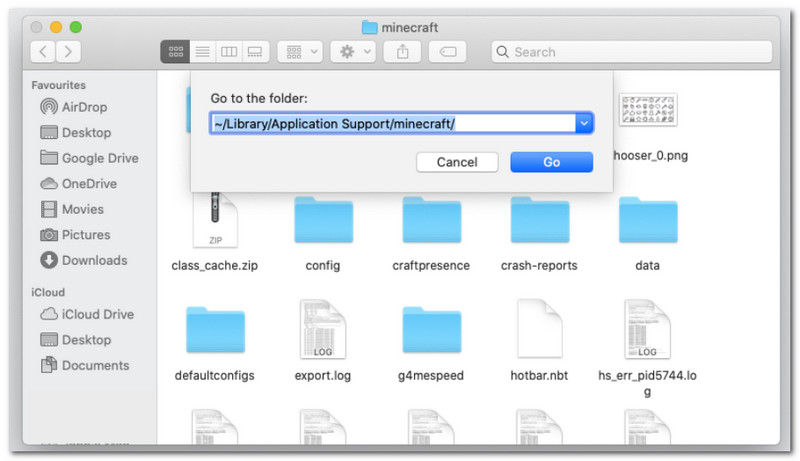The image size is (800, 461).
Task: Select the config folder
Action: pyautogui.click(x=323, y=220)
